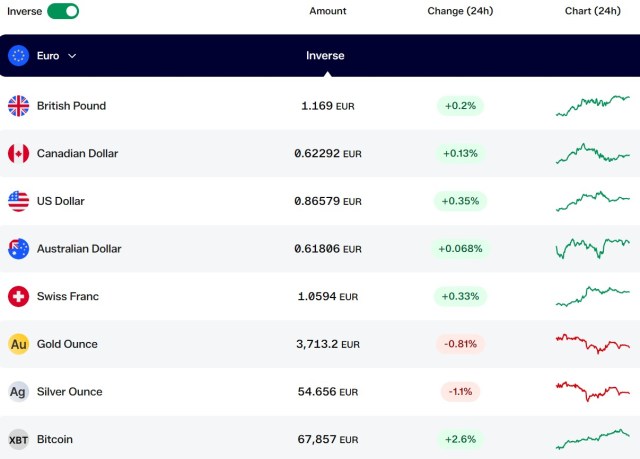The height and width of the screenshot is (459, 640).
Task: Open the British Pound 24h chart
Action: 593,106
